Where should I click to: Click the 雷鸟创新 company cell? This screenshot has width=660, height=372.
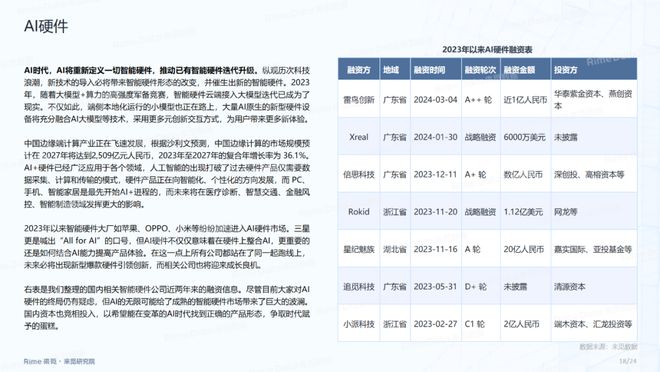coord(359,100)
